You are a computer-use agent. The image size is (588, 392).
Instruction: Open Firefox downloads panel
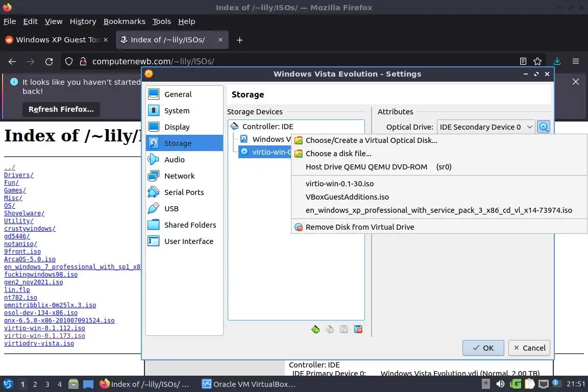click(x=557, y=61)
